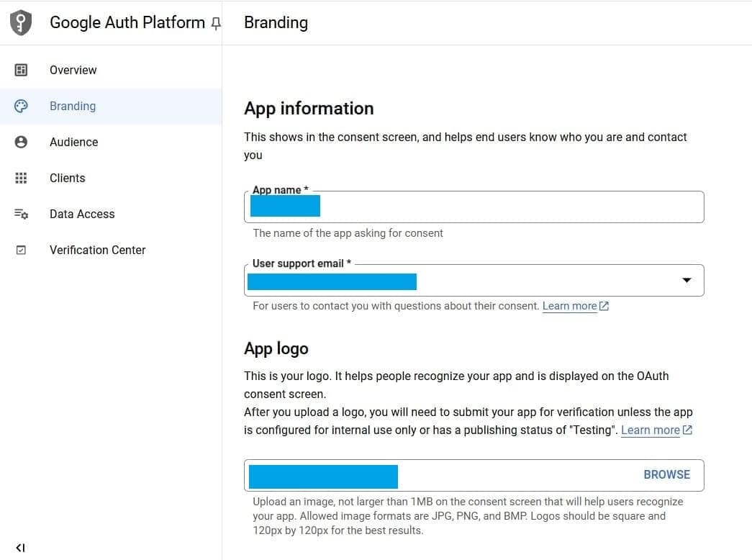The width and height of the screenshot is (752, 560).
Task: Select the Branding palette icon
Action: point(22,106)
